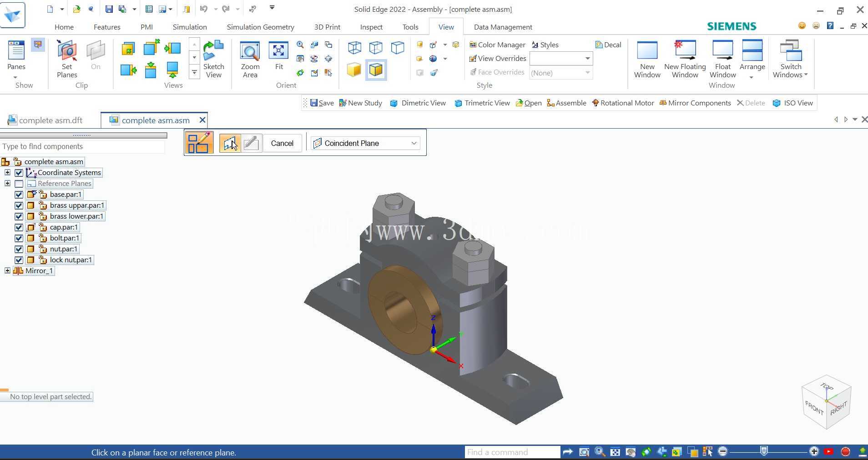The width and height of the screenshot is (868, 460).
Task: Switch to the Dimetric View
Action: (418, 103)
